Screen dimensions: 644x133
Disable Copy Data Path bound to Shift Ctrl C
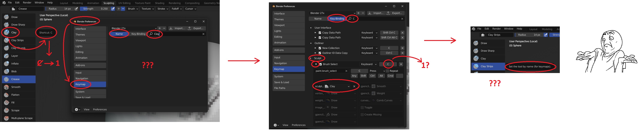click(319, 33)
